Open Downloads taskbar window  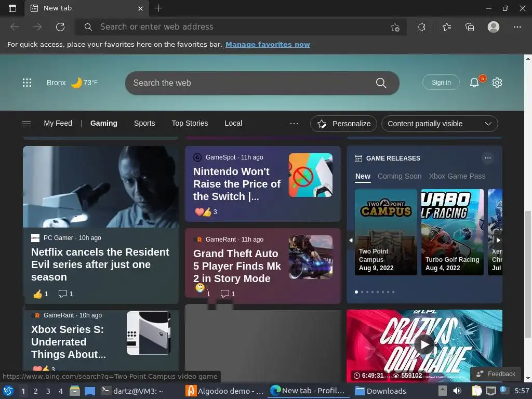[x=381, y=391]
